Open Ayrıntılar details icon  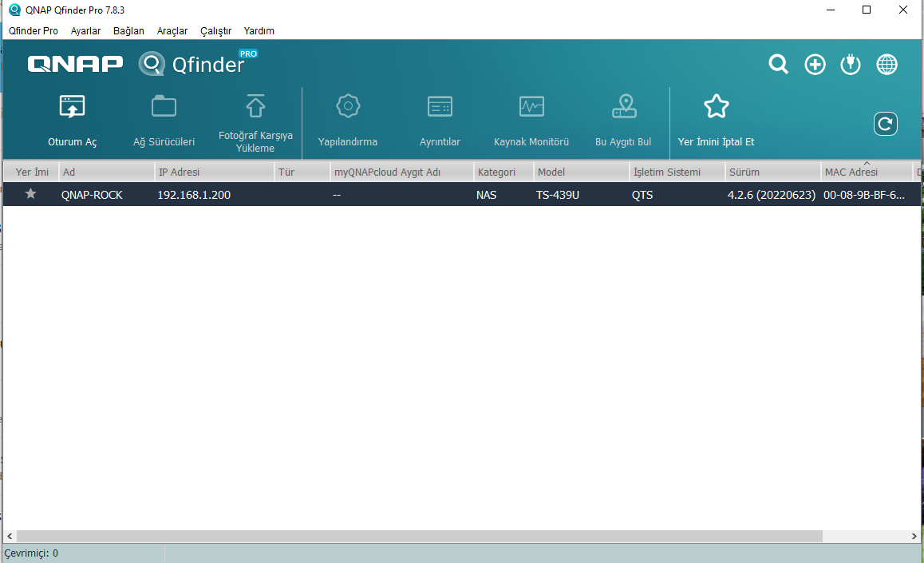pyautogui.click(x=440, y=106)
